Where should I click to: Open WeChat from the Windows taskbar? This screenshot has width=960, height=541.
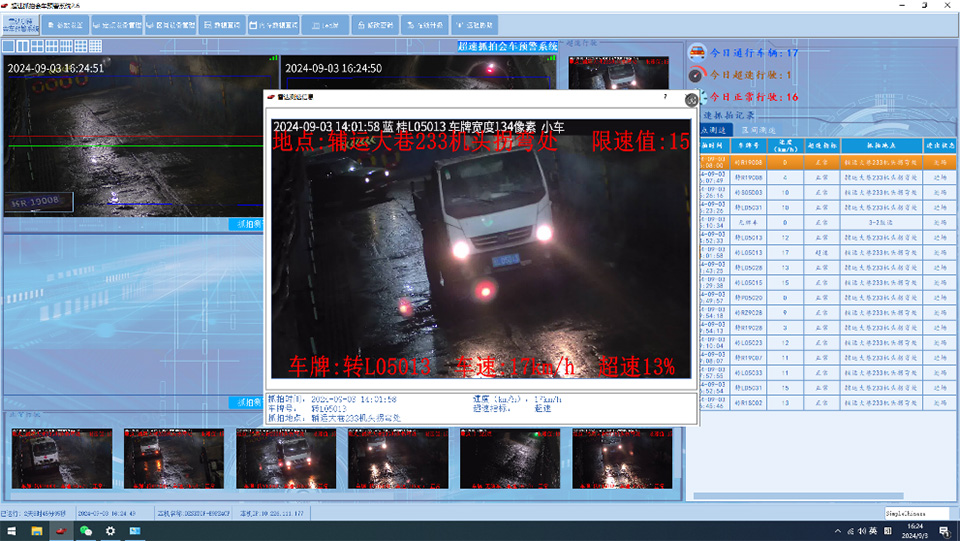(86, 531)
